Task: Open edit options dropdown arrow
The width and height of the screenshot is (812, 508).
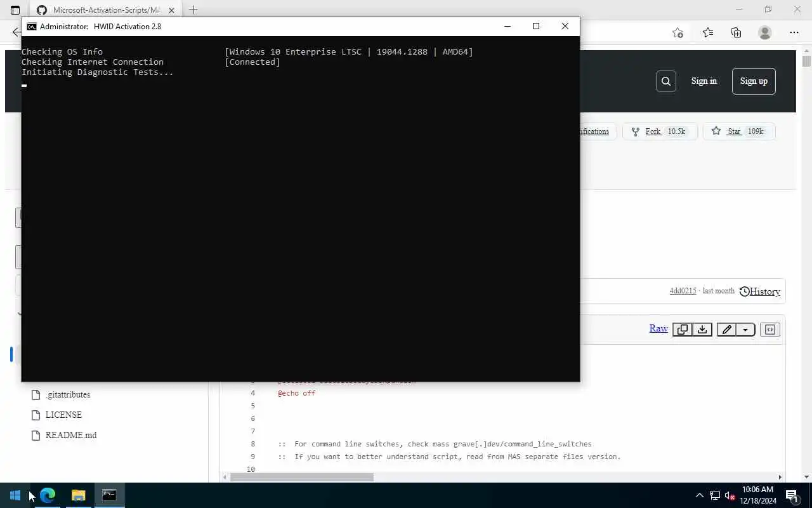Action: point(745,329)
